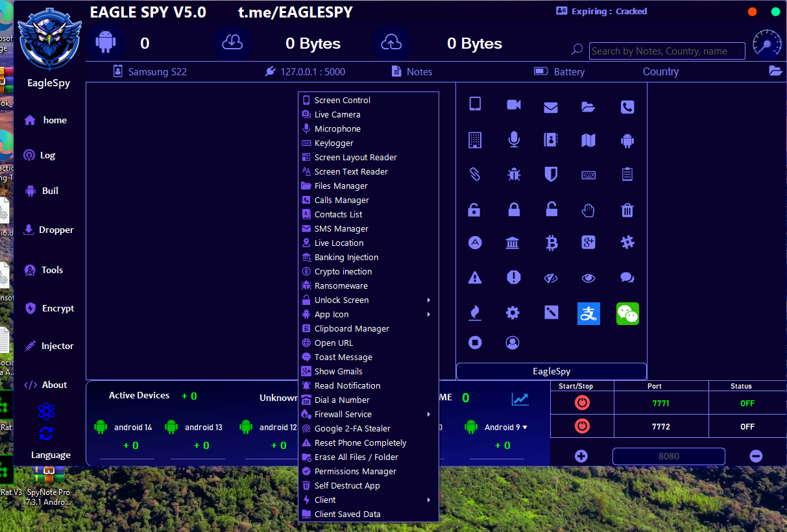This screenshot has height=532, width=787.
Task: Click the keyboard icon in the icon grid
Action: (588, 175)
